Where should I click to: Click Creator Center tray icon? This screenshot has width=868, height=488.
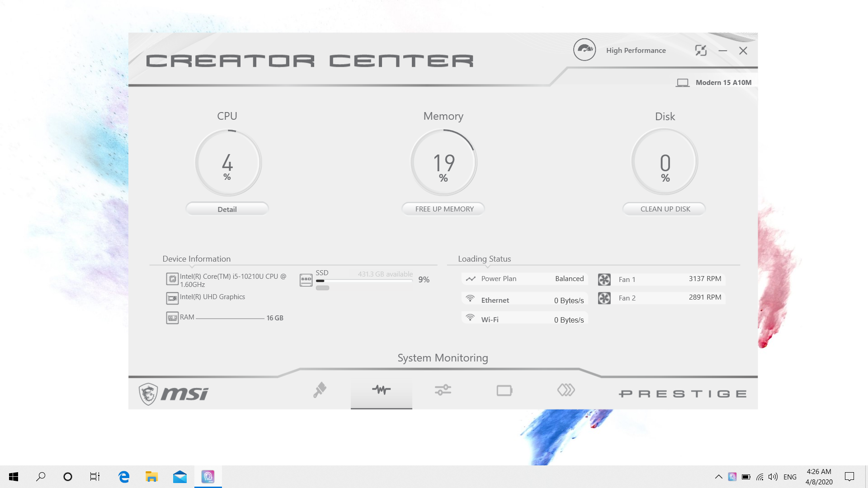[732, 477]
